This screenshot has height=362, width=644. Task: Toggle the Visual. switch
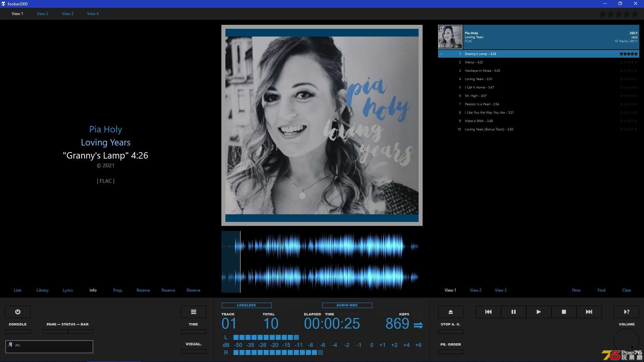tap(194, 351)
